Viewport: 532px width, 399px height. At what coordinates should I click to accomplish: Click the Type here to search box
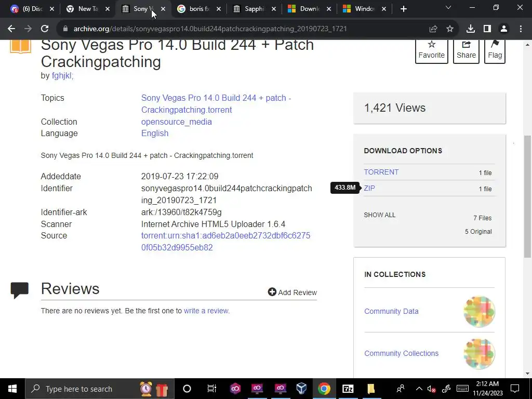(100, 389)
